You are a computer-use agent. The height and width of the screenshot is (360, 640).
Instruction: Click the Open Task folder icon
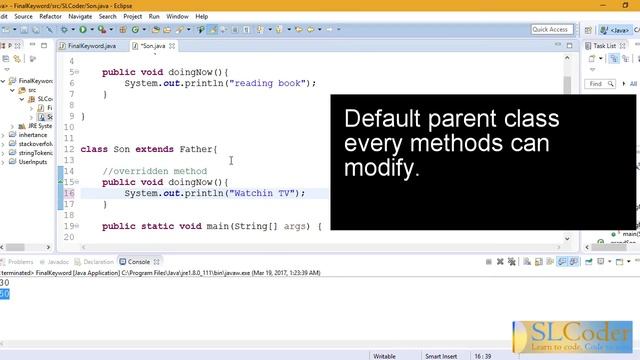[167, 29]
